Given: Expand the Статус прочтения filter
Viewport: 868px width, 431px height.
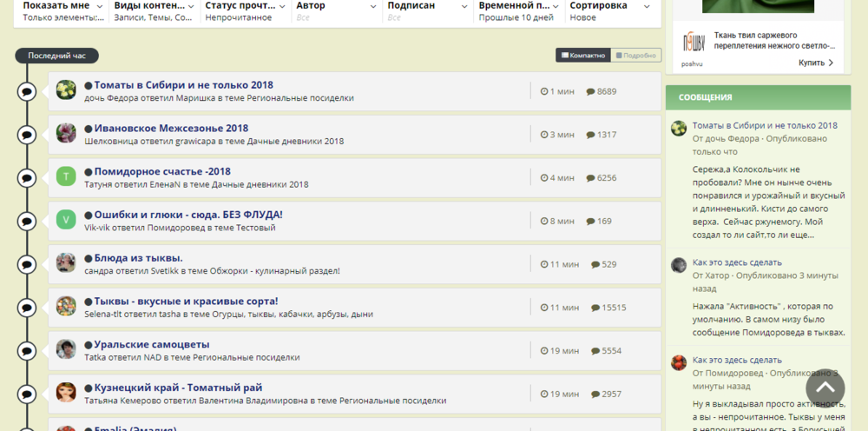Looking at the screenshot, I should 244,10.
